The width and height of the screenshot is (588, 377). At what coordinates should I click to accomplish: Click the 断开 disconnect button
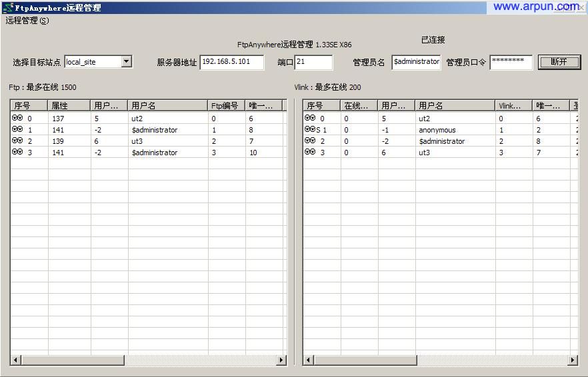(559, 62)
